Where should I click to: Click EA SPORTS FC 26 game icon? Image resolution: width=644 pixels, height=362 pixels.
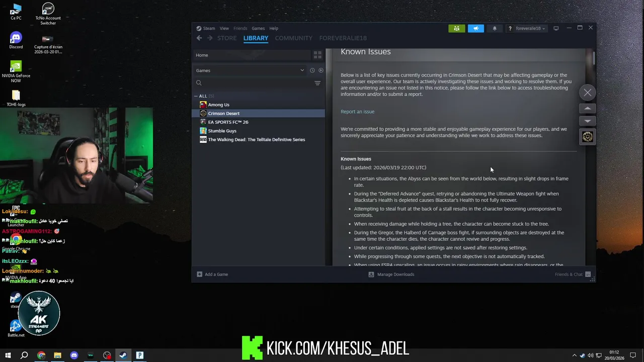click(203, 122)
